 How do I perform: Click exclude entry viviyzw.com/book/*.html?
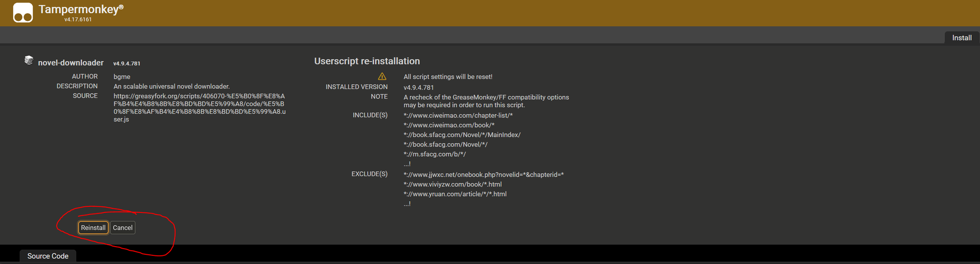point(453,184)
